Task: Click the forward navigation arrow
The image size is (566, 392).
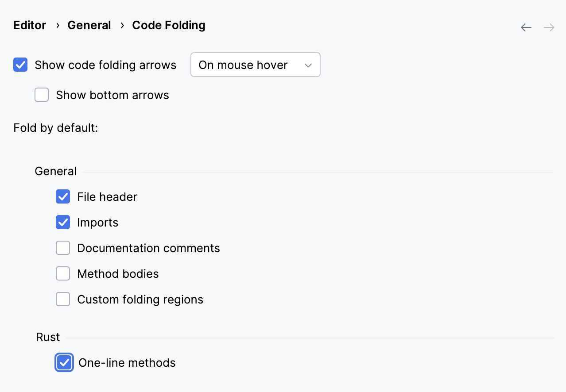Action: pyautogui.click(x=549, y=27)
